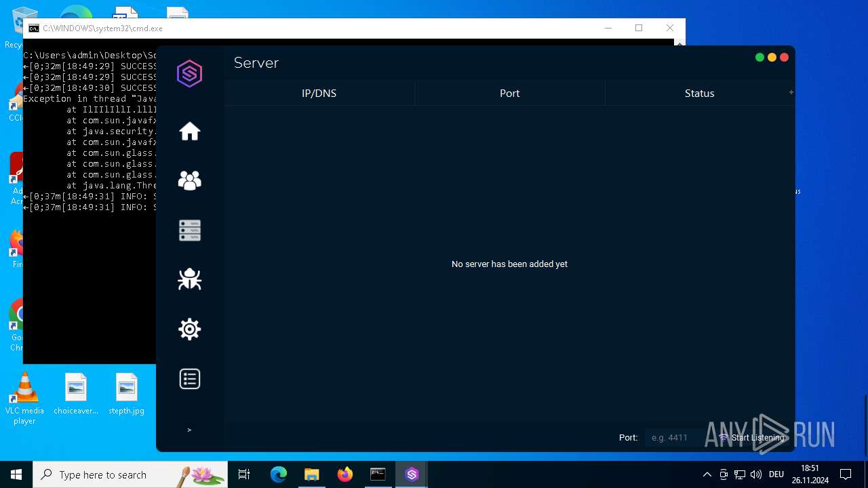Open the logs list page
This screenshot has height=488, width=868.
(x=189, y=379)
